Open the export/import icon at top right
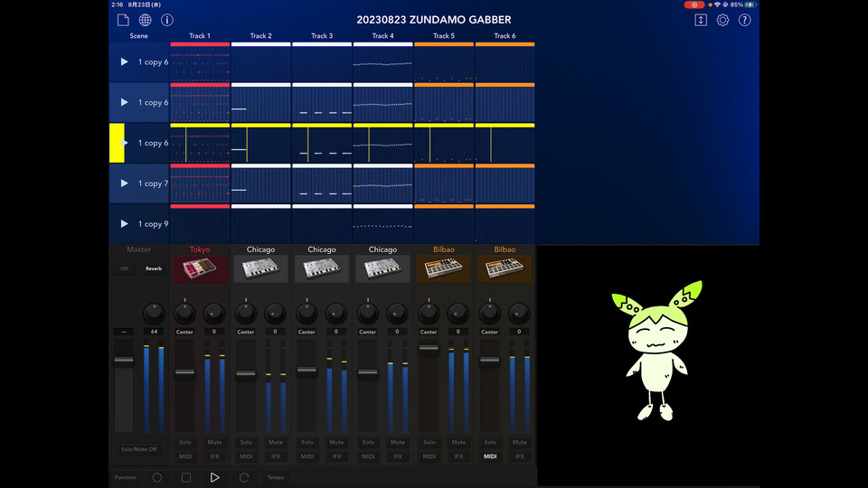868x488 pixels. [x=701, y=20]
